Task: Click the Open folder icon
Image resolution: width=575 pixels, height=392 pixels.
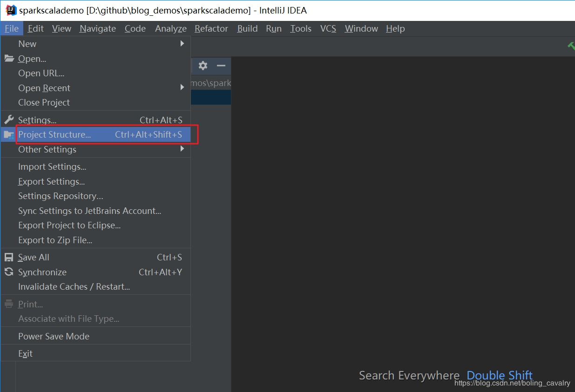Action: click(x=9, y=59)
